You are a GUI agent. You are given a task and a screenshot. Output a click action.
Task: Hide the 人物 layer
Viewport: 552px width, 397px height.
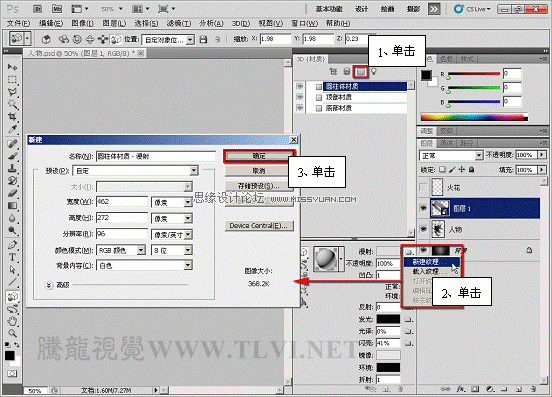pos(423,229)
